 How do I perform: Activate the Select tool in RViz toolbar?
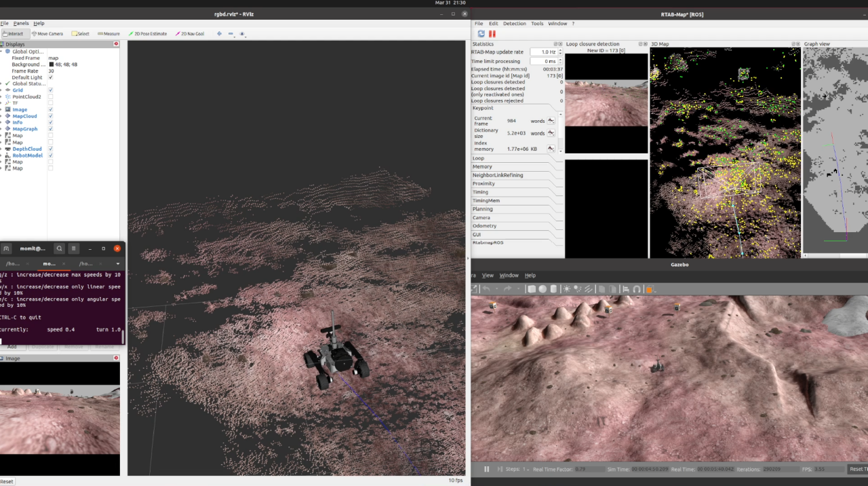point(81,33)
